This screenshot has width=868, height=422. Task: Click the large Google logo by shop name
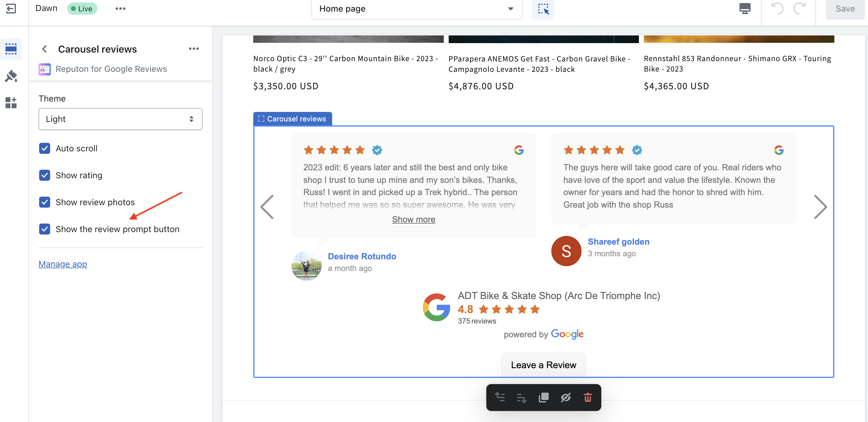tap(437, 307)
